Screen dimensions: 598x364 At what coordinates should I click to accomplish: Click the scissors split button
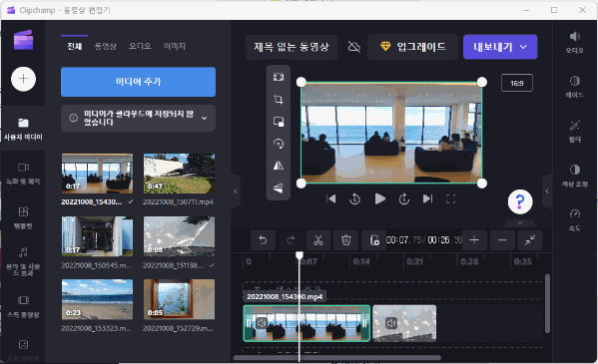point(318,240)
